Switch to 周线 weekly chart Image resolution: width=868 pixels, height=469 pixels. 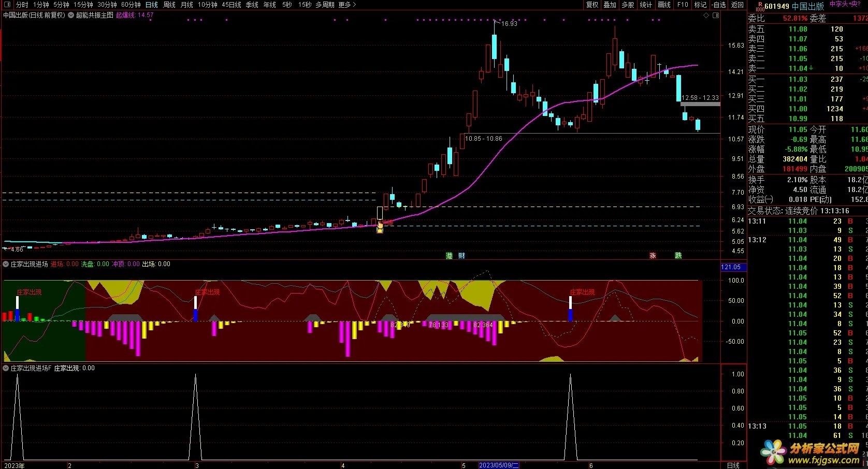(169, 5)
